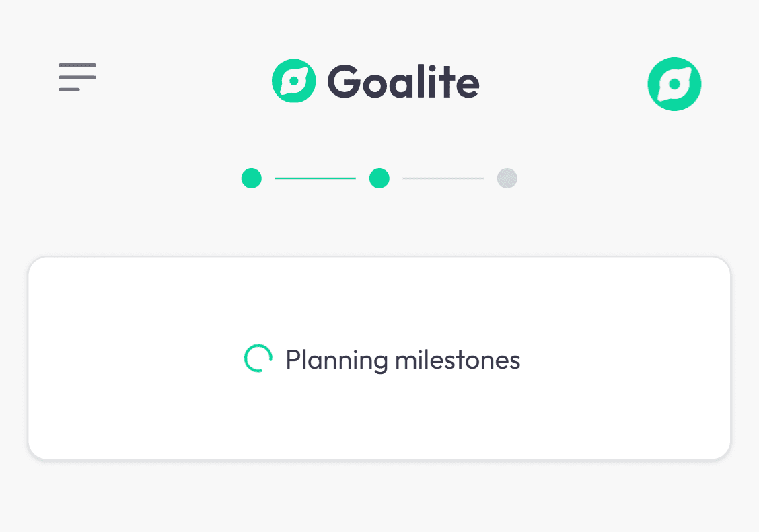Click the teal loading ring next to Planning milestones

[x=258, y=358]
